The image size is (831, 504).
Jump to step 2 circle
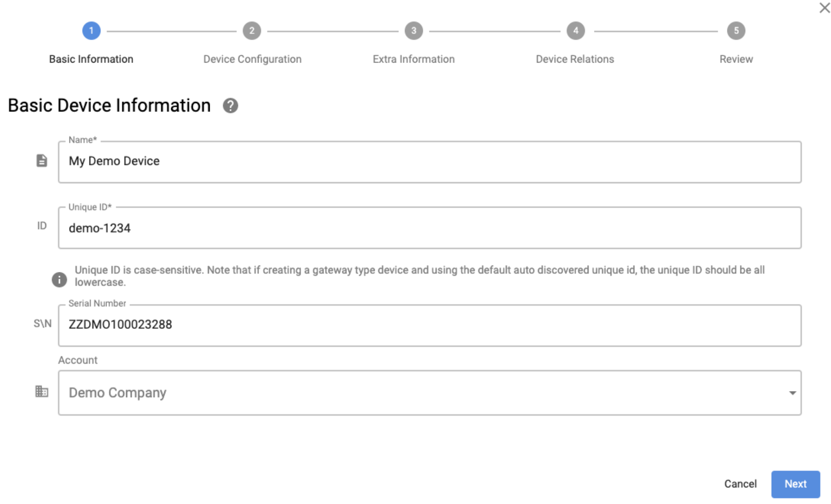click(x=252, y=30)
